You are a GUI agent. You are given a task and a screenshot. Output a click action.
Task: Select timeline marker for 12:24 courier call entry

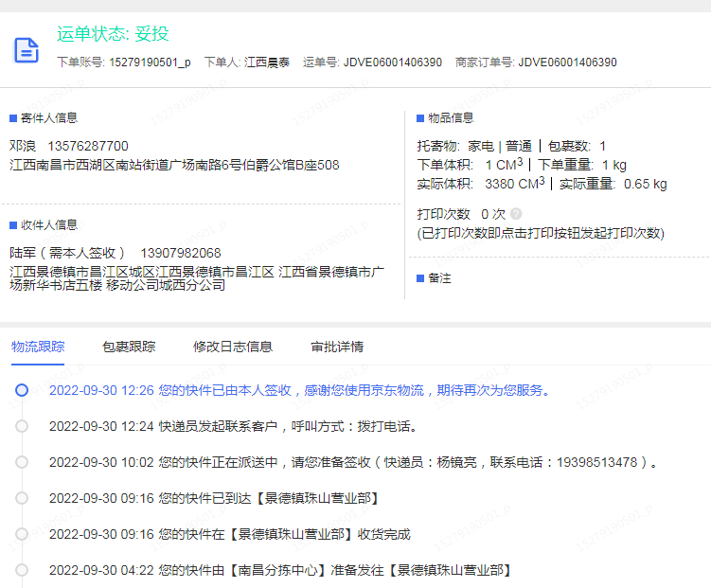[22, 426]
